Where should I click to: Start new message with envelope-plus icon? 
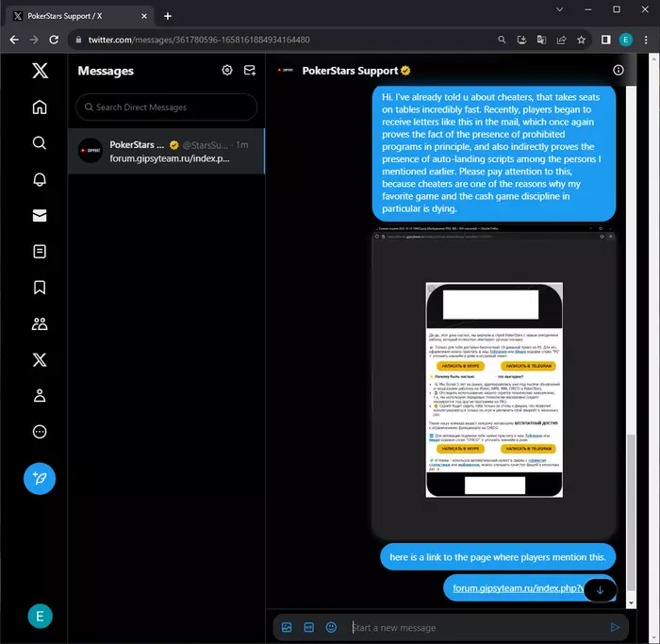[250, 71]
